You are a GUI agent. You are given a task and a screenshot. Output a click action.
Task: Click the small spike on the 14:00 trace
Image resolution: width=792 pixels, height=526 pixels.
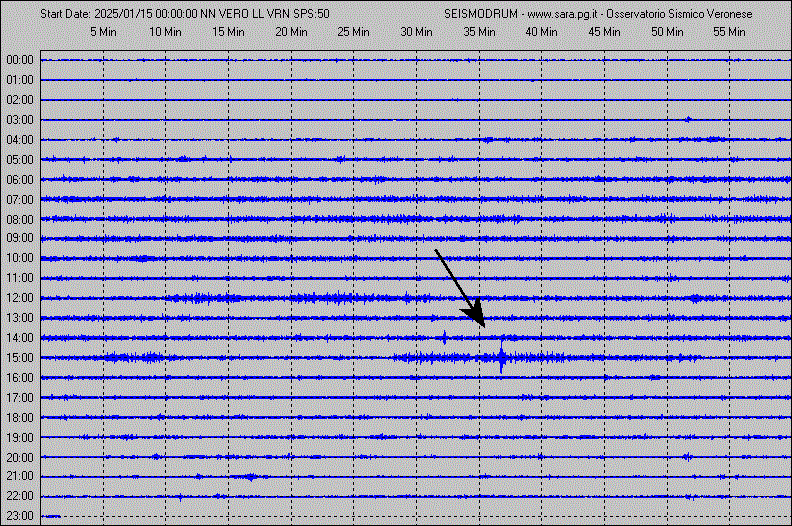[x=444, y=338]
